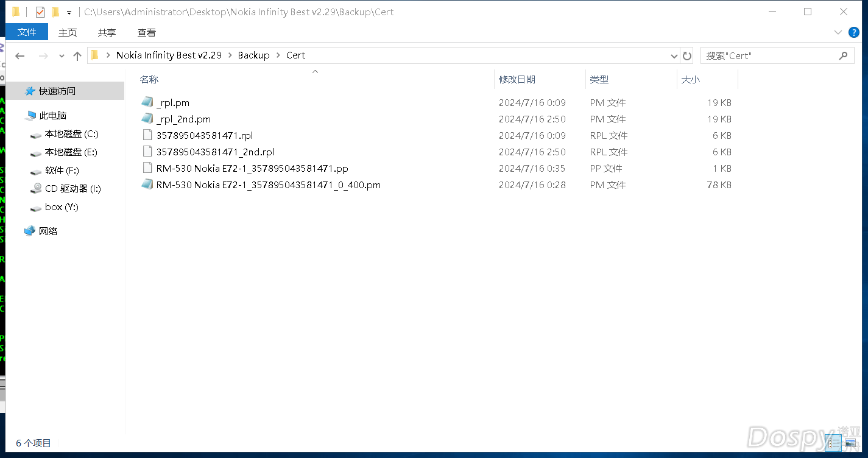Click date 2024/7/16 0:28 cell
The image size is (868, 458).
pyautogui.click(x=532, y=185)
